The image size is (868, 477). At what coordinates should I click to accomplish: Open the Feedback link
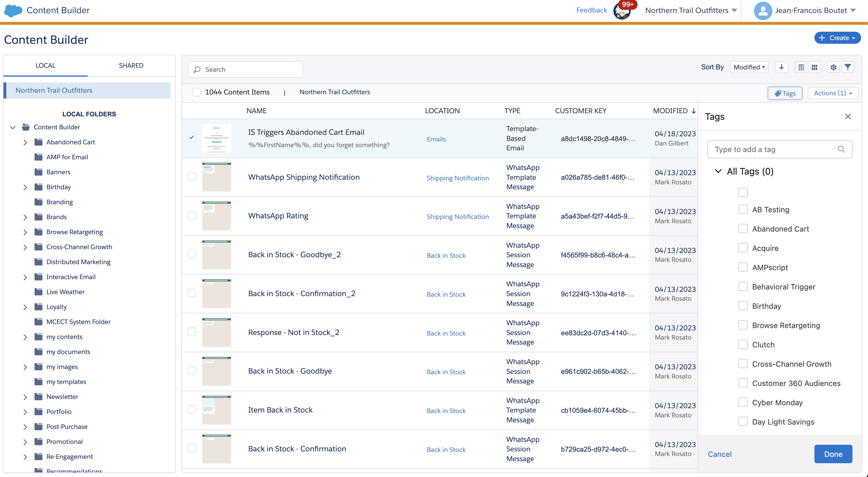click(591, 10)
